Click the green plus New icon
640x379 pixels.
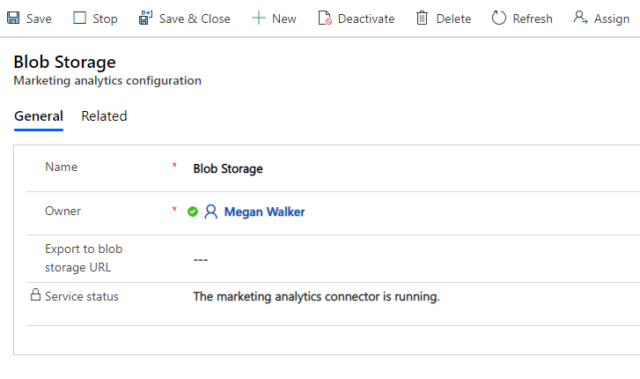258,18
